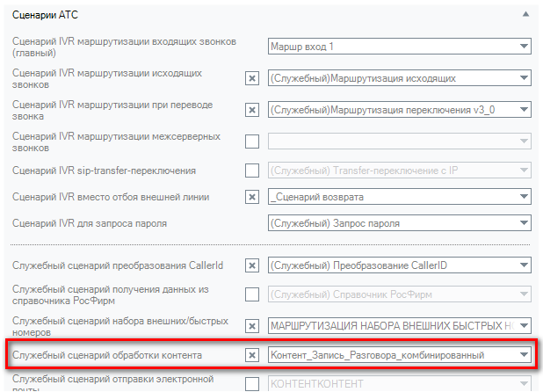Expand Контент_Запись_Разговора_комбинированный dropdown
The image size is (543, 392).
point(524,355)
